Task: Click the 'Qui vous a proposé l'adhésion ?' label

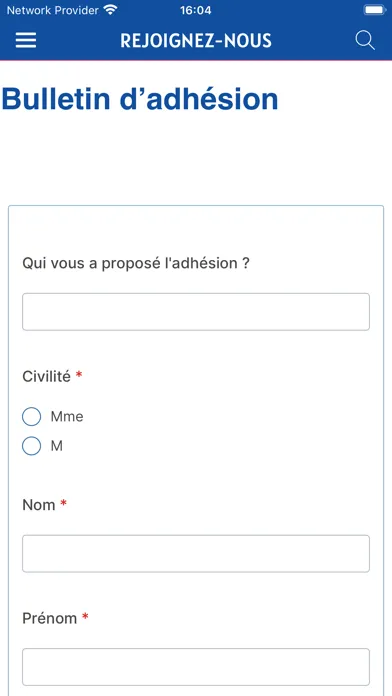Action: (x=136, y=263)
